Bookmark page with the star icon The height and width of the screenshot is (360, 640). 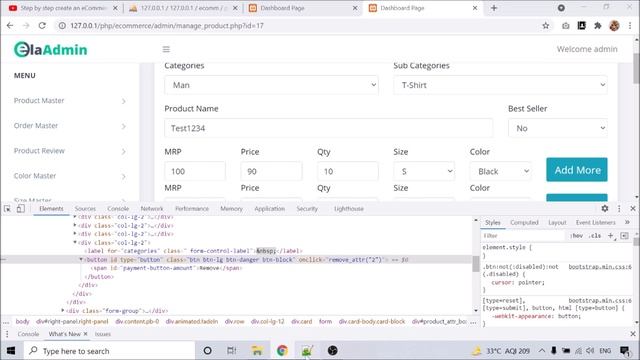546,26
